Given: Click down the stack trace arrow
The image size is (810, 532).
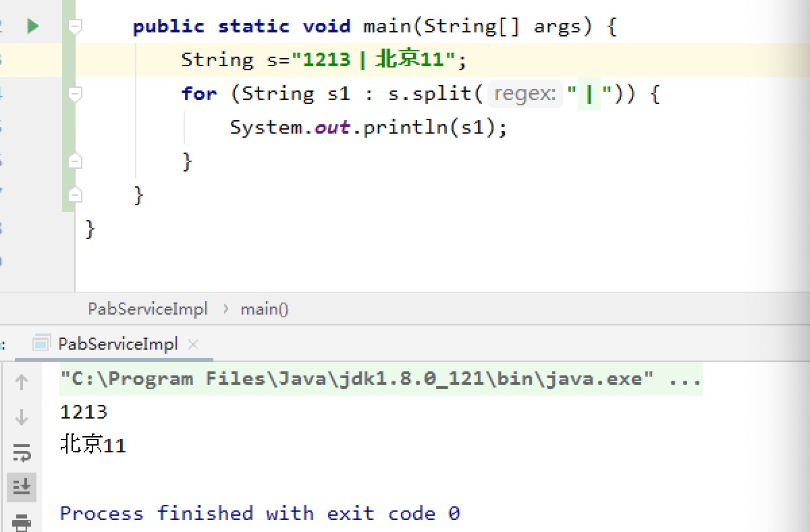Looking at the screenshot, I should click(21, 417).
